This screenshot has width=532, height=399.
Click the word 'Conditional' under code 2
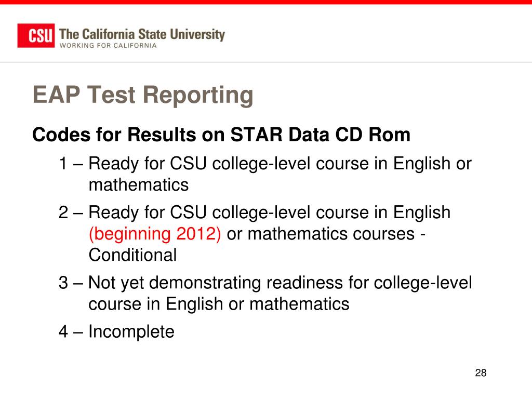pos(132,255)
